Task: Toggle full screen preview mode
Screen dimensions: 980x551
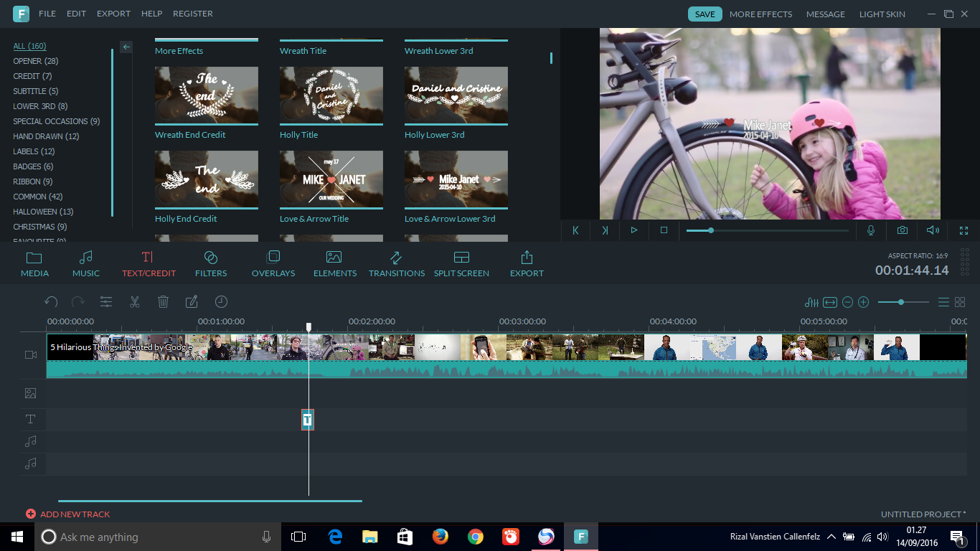Action: 963,230
